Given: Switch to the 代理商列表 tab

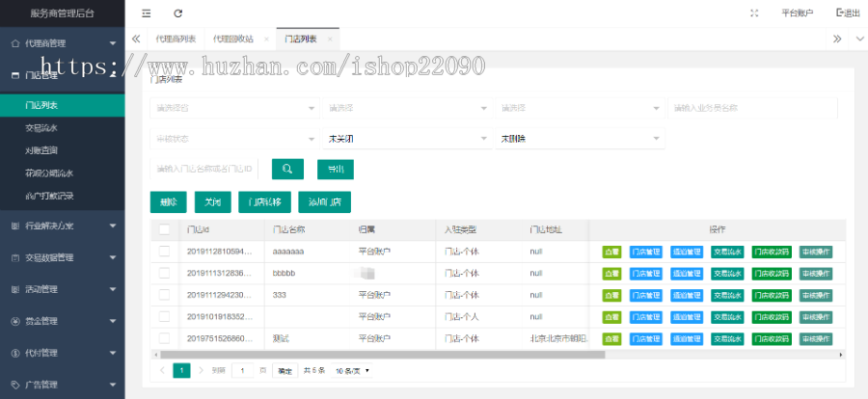Looking at the screenshot, I should click(176, 39).
